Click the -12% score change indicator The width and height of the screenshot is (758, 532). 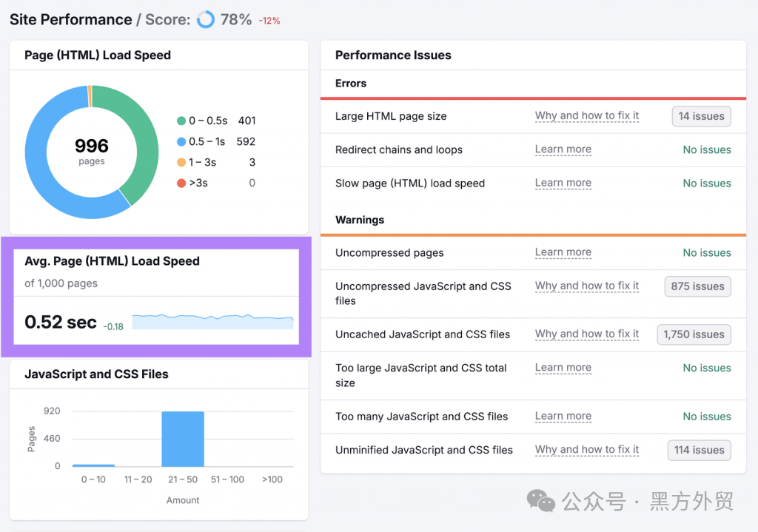click(x=269, y=21)
